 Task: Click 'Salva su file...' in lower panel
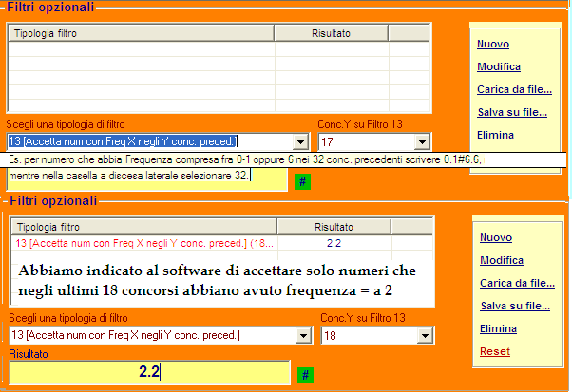tap(514, 306)
